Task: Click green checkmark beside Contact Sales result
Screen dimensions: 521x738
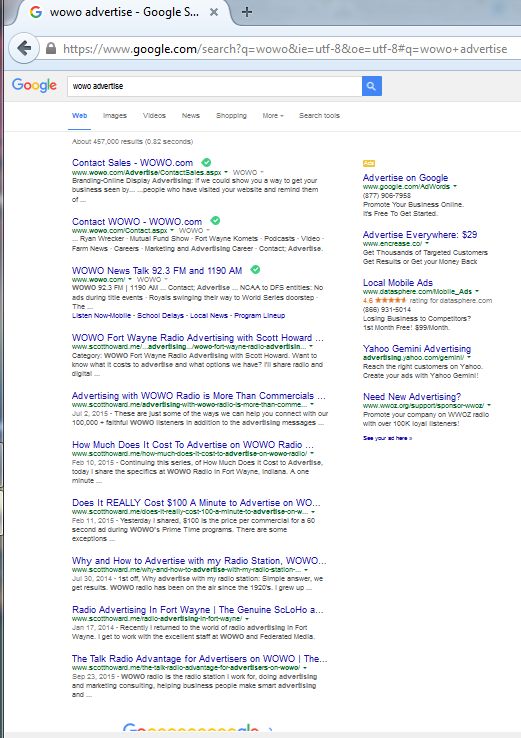Action: (x=206, y=162)
